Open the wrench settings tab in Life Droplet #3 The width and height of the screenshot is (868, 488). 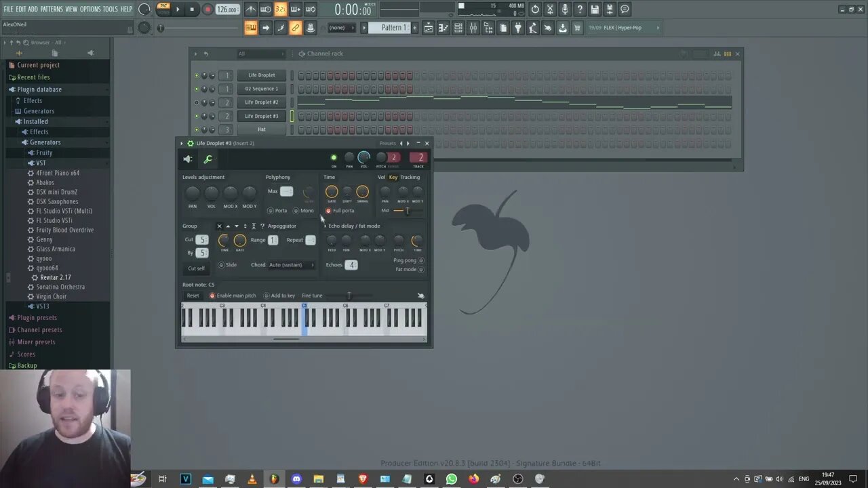[x=208, y=159]
